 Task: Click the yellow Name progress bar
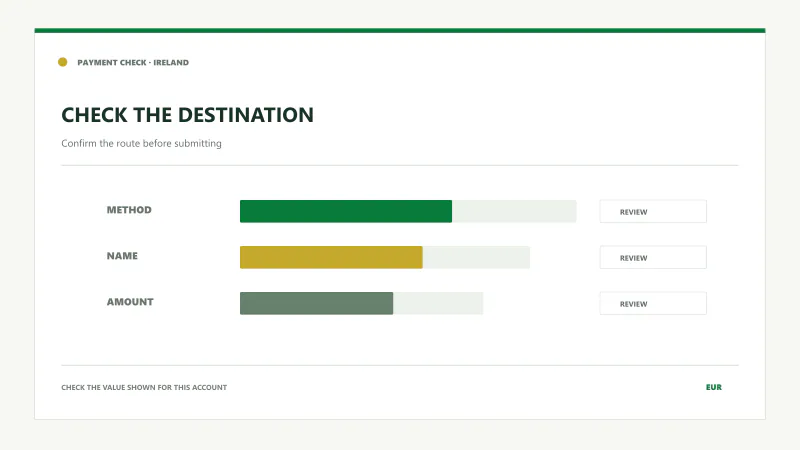pos(331,257)
